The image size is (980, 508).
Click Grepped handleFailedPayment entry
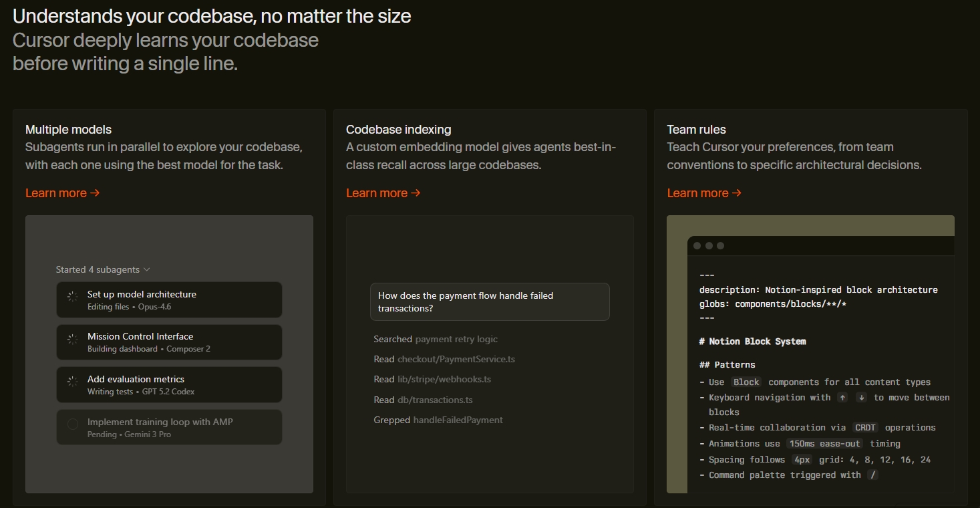point(438,420)
